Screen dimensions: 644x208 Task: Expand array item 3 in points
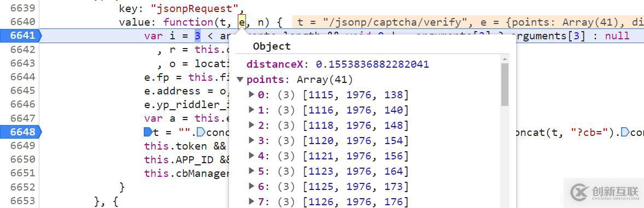(x=251, y=141)
